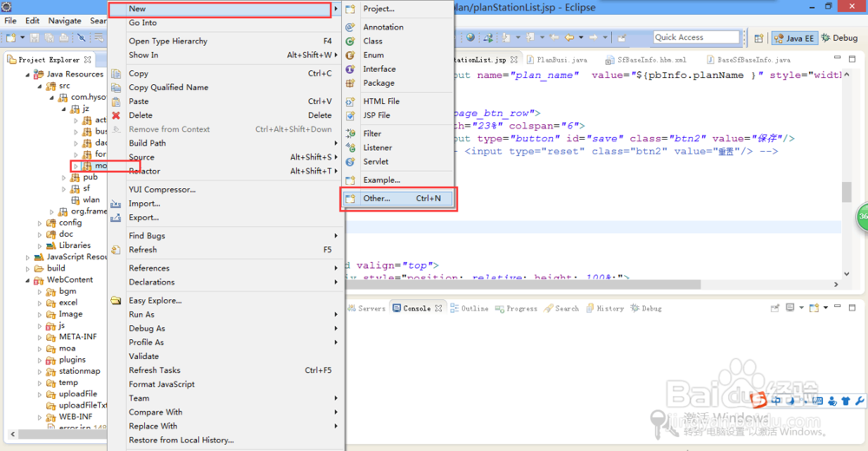Screen dimensions: 868x451
Task: Click Restore from Local History...
Action: click(181, 440)
